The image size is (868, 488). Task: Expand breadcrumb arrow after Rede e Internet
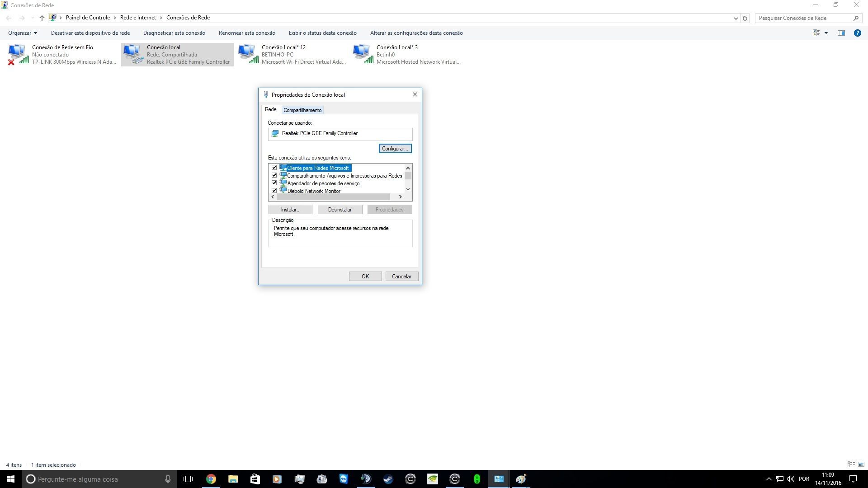pos(161,18)
